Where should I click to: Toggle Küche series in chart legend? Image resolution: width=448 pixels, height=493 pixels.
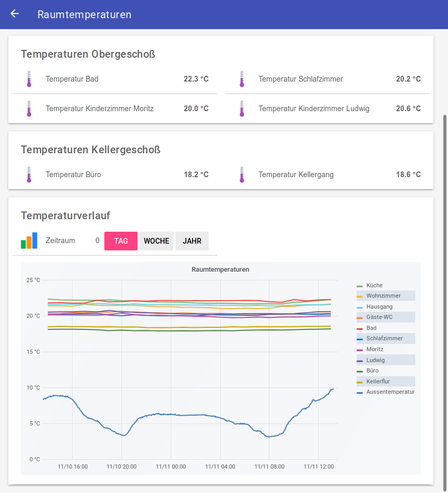point(374,285)
